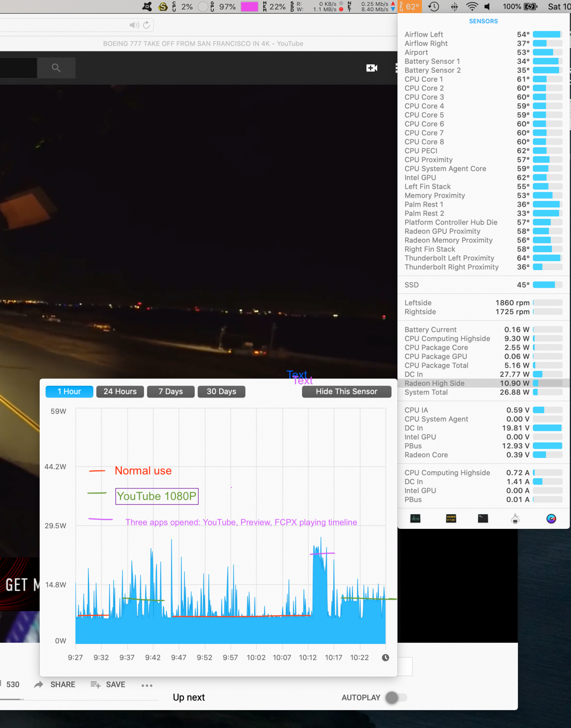Image resolution: width=571 pixels, height=728 pixels.
Task: Select the DC In 19.81 V row
Action: tap(483, 428)
